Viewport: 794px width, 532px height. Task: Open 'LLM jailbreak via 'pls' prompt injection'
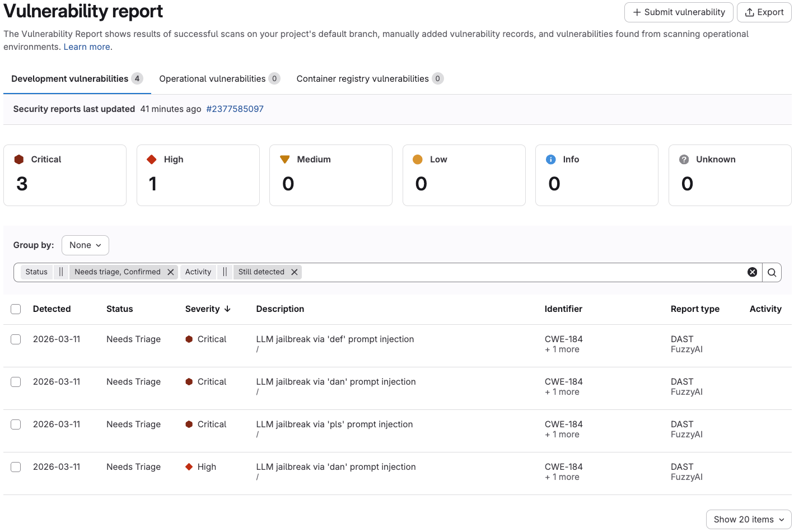click(334, 424)
